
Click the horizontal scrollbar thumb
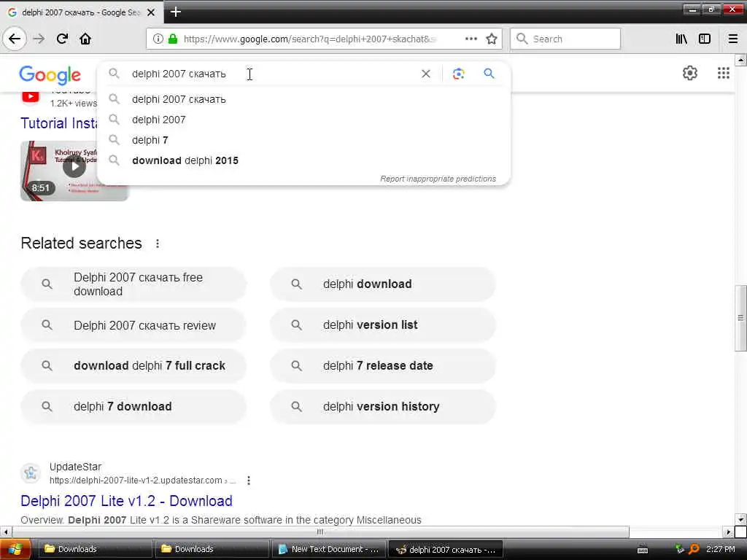pos(320,532)
